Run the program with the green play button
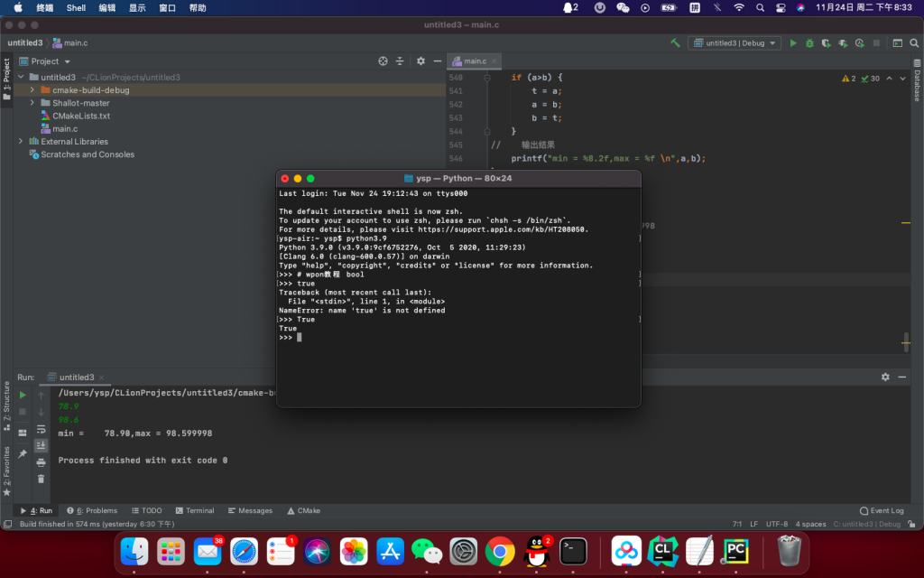 (793, 42)
